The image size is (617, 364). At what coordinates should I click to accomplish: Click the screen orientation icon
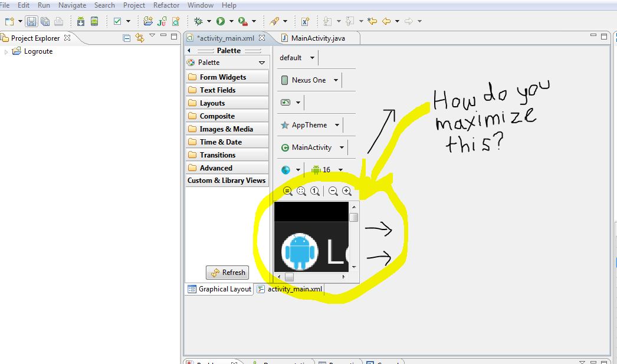[x=285, y=102]
